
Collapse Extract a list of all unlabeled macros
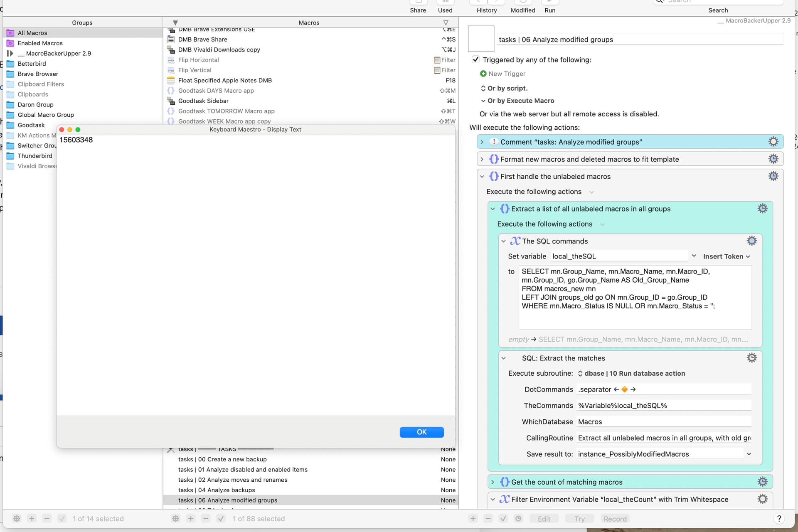click(x=493, y=209)
